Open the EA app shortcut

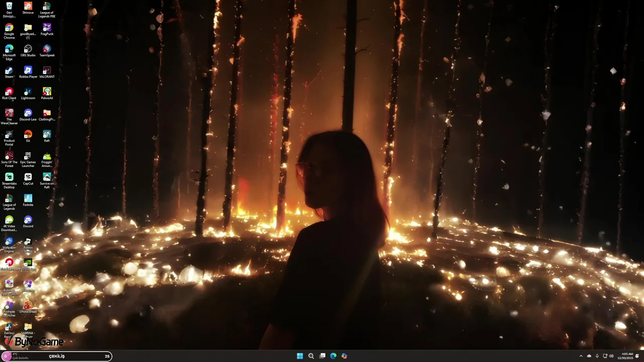click(28, 136)
